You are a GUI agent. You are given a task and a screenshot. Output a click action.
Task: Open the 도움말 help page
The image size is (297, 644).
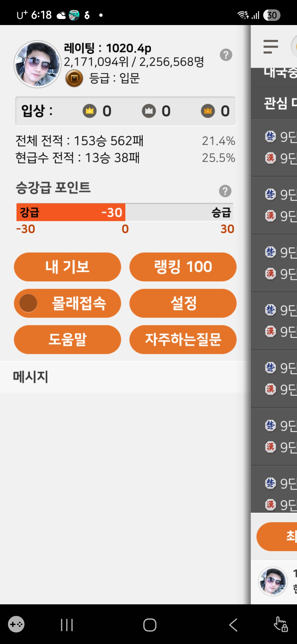[67, 340]
